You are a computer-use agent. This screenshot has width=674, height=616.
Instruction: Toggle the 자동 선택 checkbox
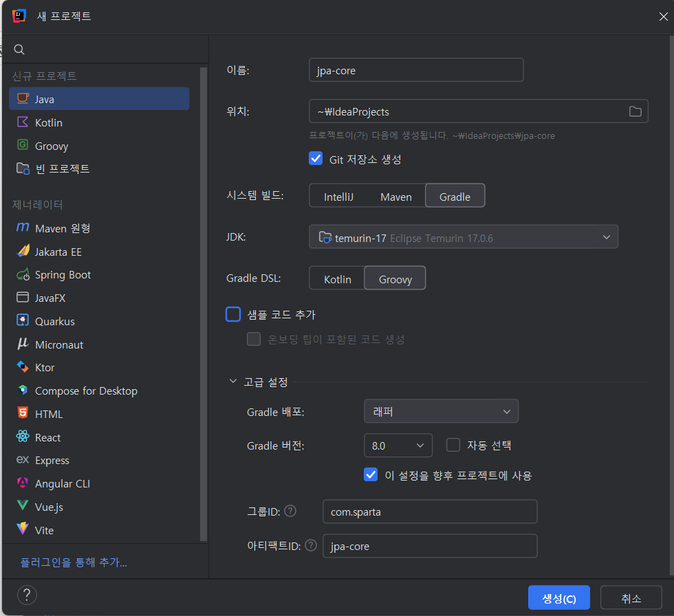tap(453, 445)
